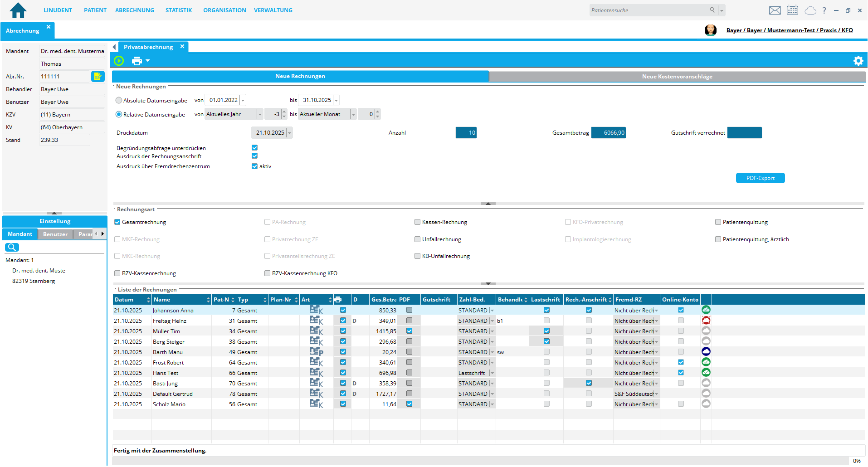Uncheck the Gesamtrechnung checkbox
Screen dimensions: 868x467
[x=117, y=222]
